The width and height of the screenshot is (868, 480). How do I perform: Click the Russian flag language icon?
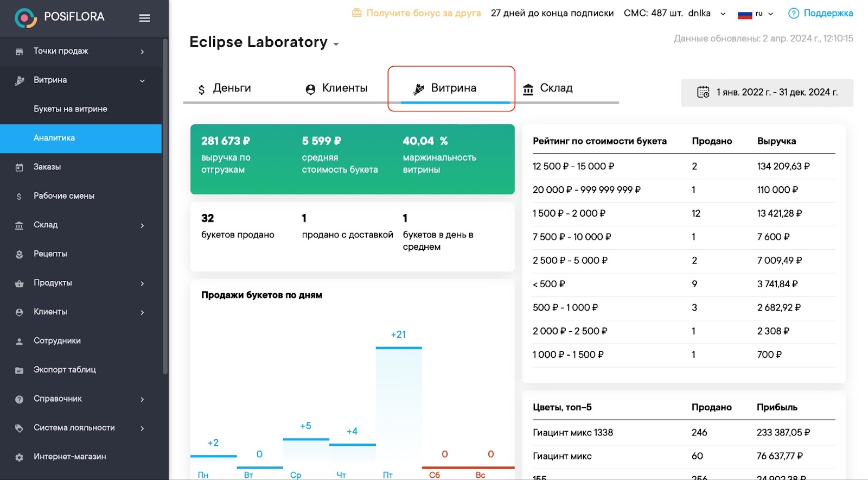click(x=745, y=14)
